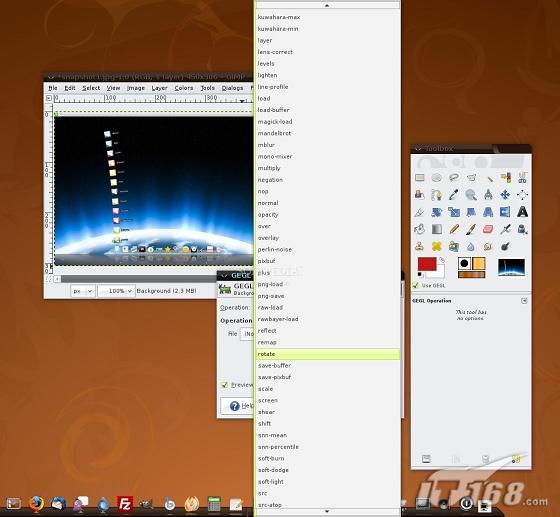This screenshot has width=560, height=517.
Task: Select the Blend gradient tool
Action: tap(436, 229)
